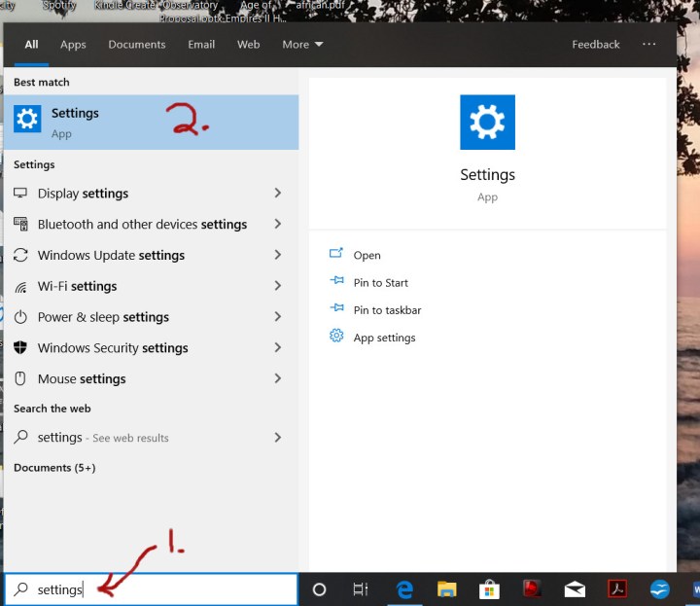The width and height of the screenshot is (700, 606).
Task: Click the Task View taskbar icon
Action: click(361, 589)
